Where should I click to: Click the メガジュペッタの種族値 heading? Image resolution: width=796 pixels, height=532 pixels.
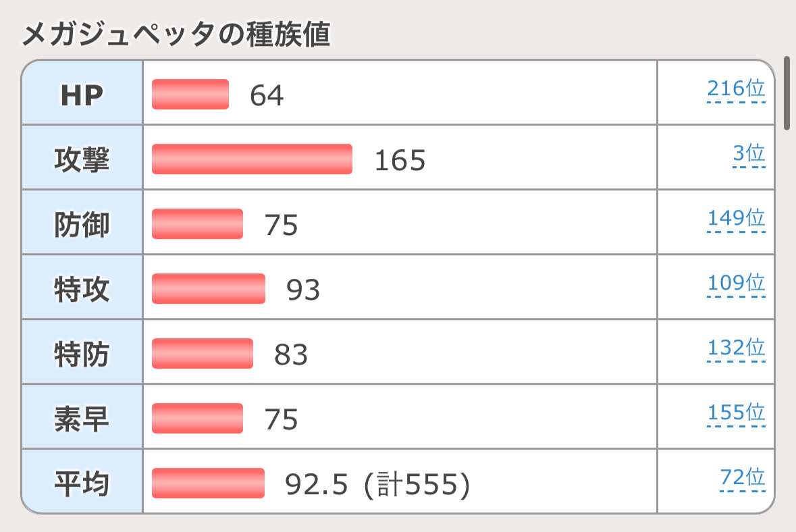[176, 35]
